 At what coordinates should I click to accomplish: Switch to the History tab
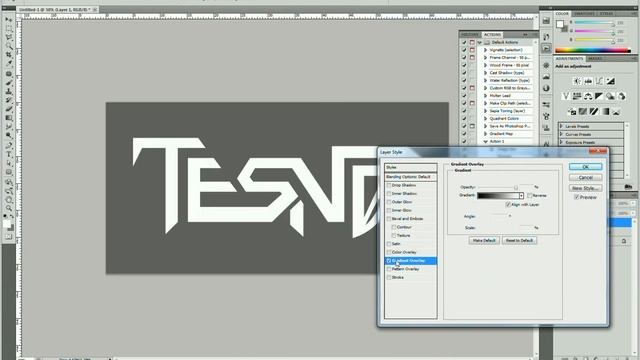[470, 35]
